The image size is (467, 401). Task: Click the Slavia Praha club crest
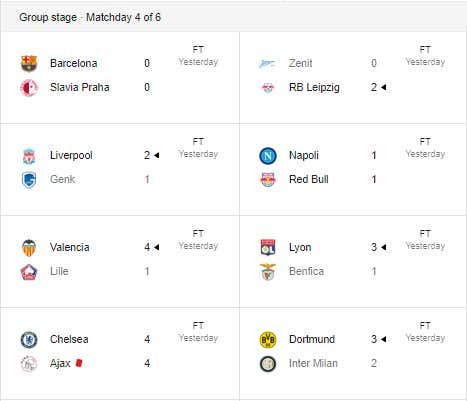[29, 88]
